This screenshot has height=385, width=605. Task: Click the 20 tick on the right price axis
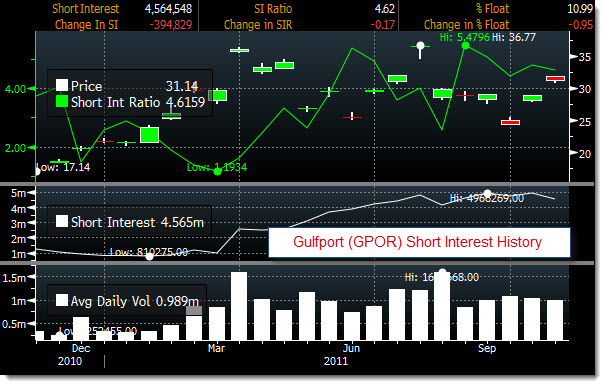(x=585, y=154)
